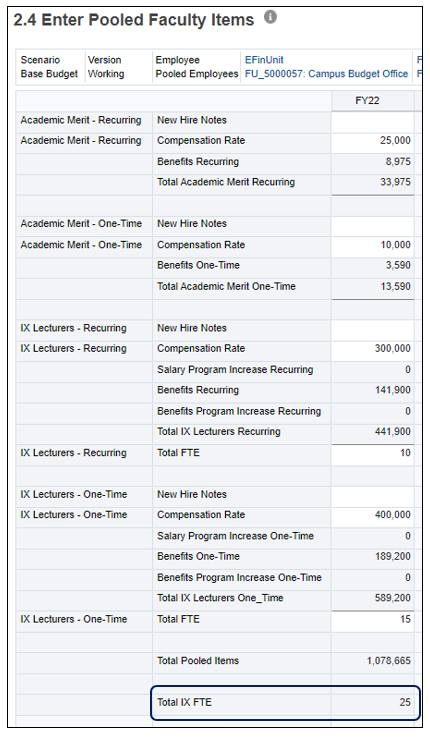Click IX Lecturers One-Time New Hire Notes cell
The width and height of the screenshot is (430, 737).
tap(373, 494)
